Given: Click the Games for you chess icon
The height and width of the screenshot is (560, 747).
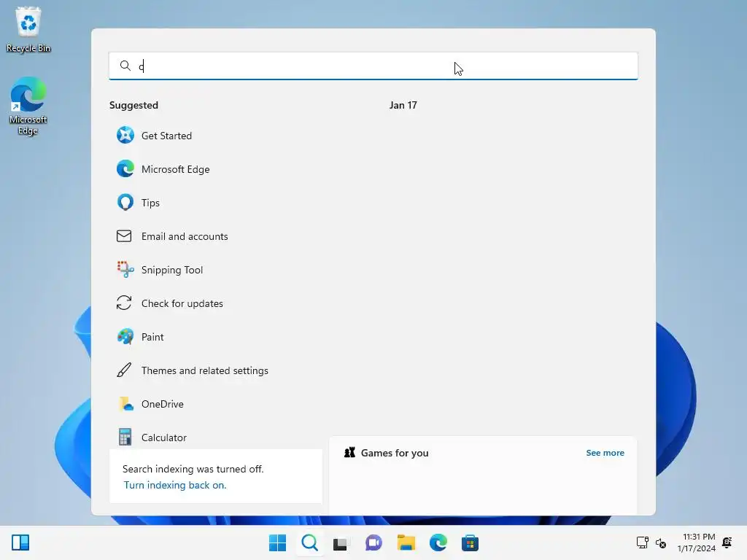Looking at the screenshot, I should tap(349, 452).
